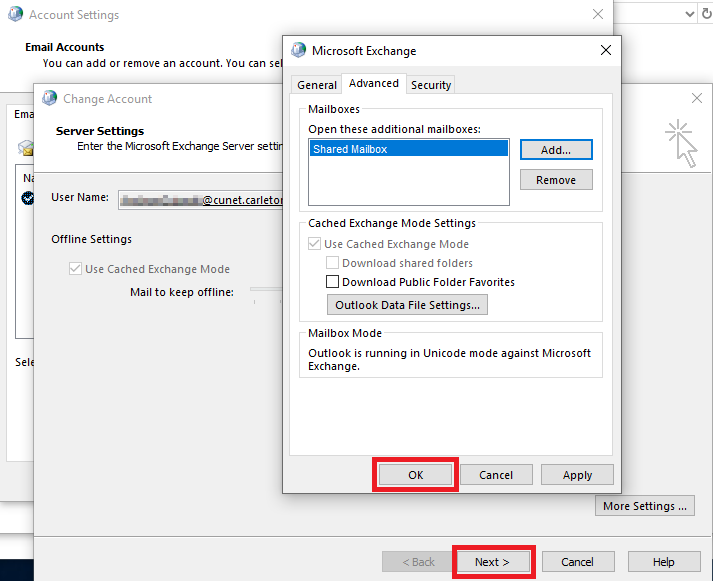Screen dimensions: 713x581
Task: Close the Microsoft Exchange dialog
Action: (606, 50)
